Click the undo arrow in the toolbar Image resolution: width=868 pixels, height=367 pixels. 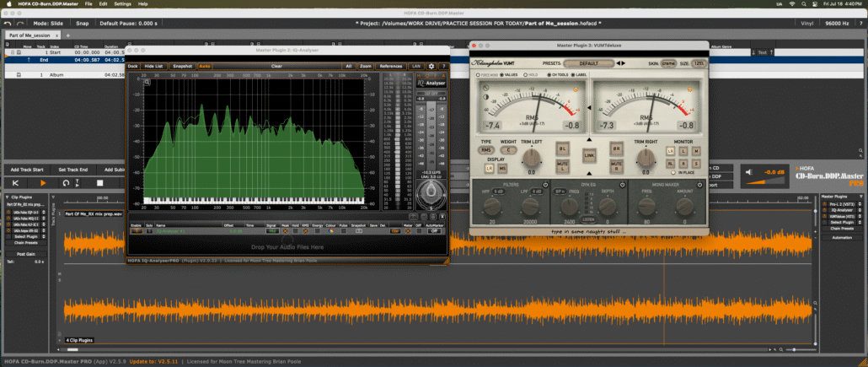(8, 23)
